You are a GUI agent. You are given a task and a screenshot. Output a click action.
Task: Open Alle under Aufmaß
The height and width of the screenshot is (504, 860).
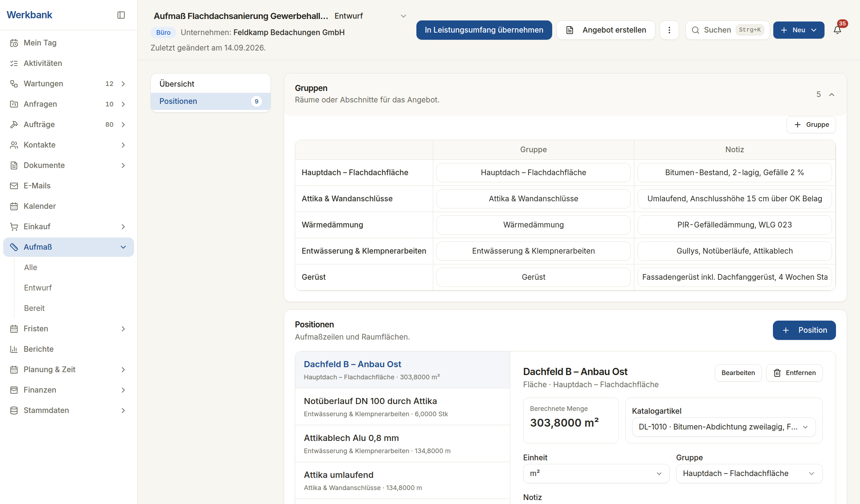click(30, 268)
